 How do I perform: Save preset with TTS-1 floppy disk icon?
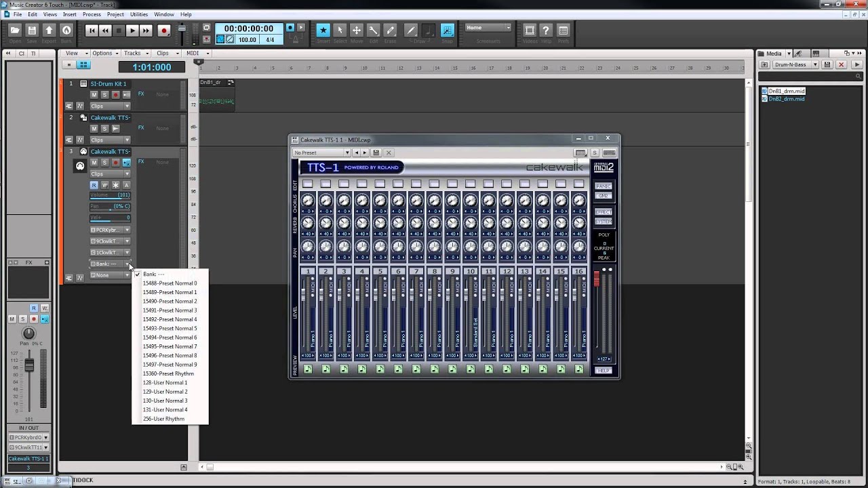point(376,153)
